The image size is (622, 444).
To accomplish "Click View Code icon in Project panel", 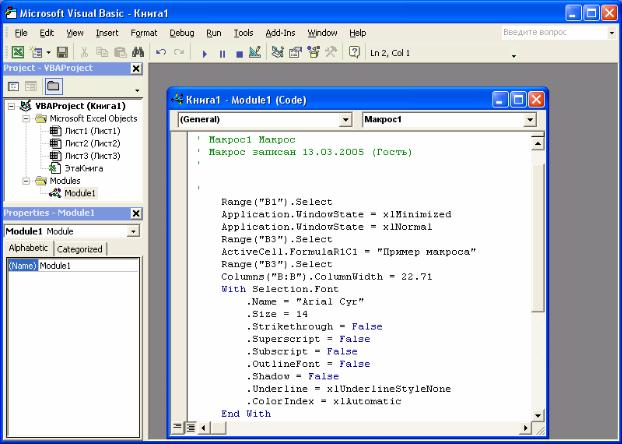I will (13, 86).
